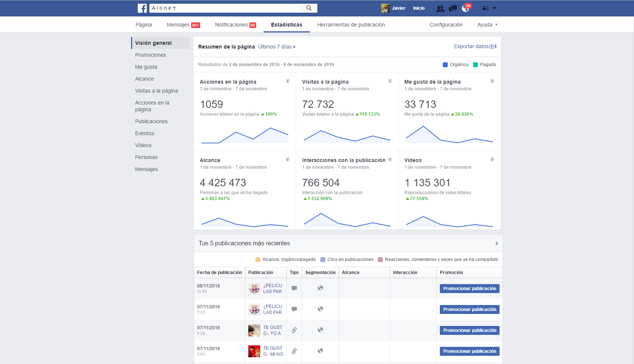The width and height of the screenshot is (634, 364).
Task: Expand Tus 5 publicaciones más recientes chevron
Action: pyautogui.click(x=497, y=243)
